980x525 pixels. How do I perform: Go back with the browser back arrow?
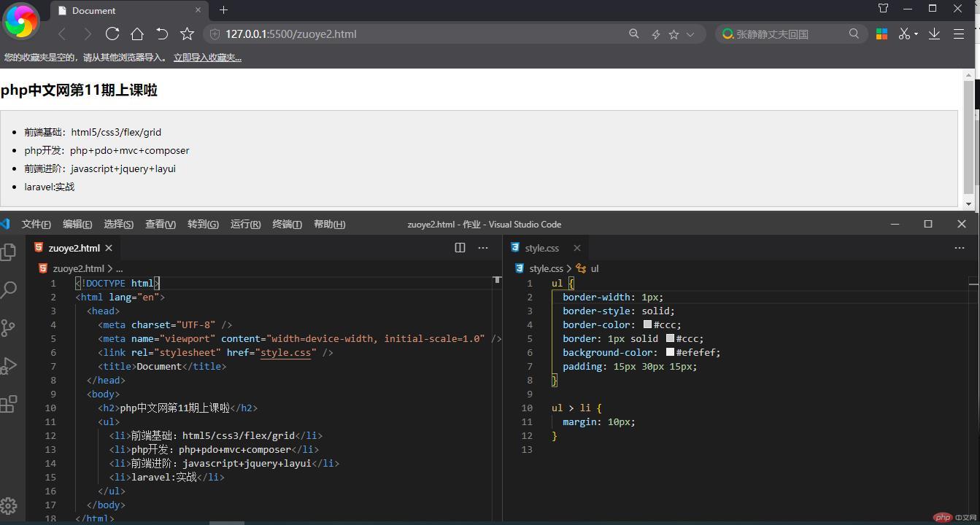click(63, 34)
